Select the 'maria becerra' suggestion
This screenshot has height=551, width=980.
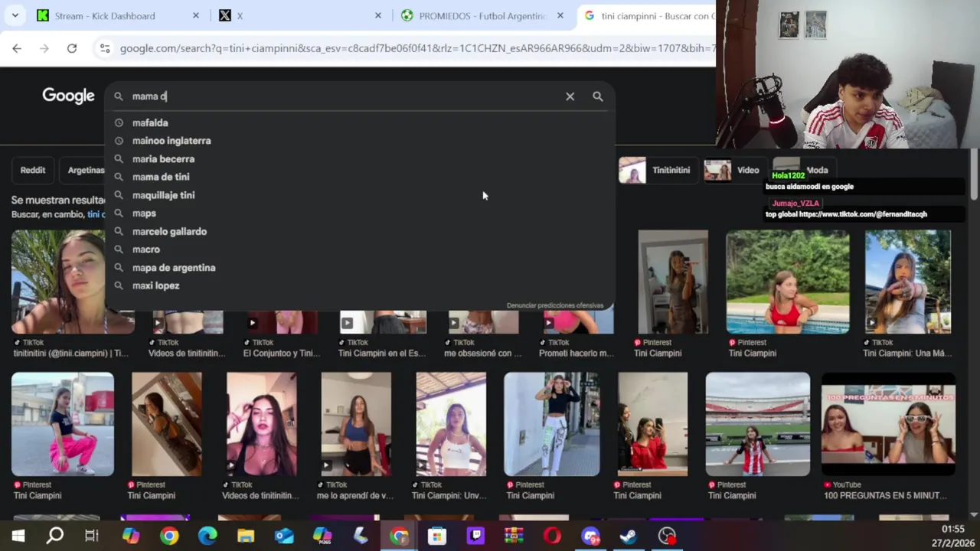360,159
